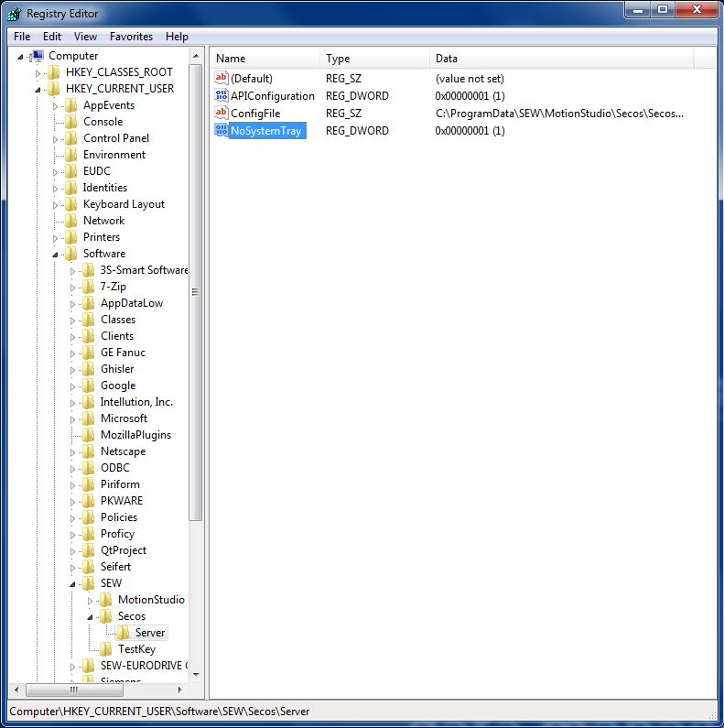Screen dimensions: 724x728
Task: Click the tree pane horizontal scrollbar right arrow
Action: [180, 690]
